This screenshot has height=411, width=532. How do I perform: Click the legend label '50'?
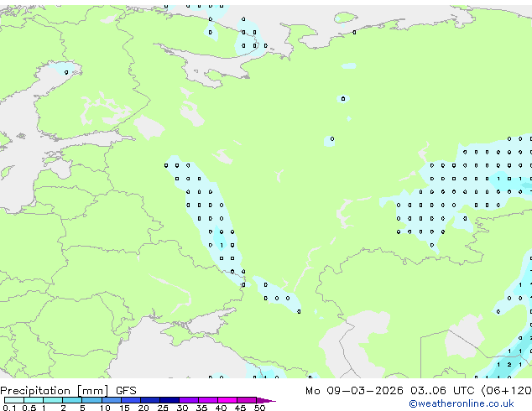click(259, 408)
